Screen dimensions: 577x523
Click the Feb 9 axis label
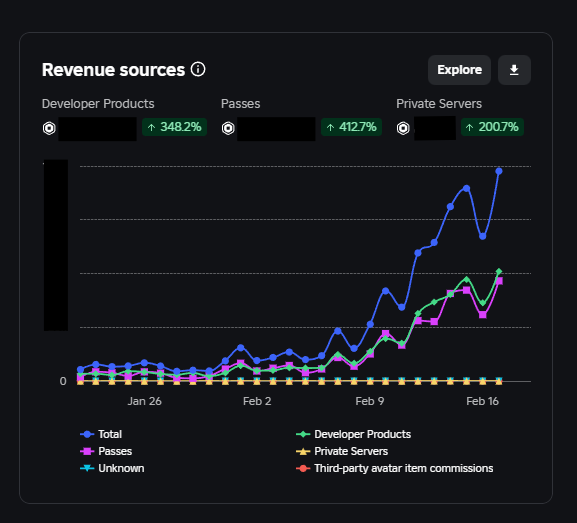(x=370, y=401)
